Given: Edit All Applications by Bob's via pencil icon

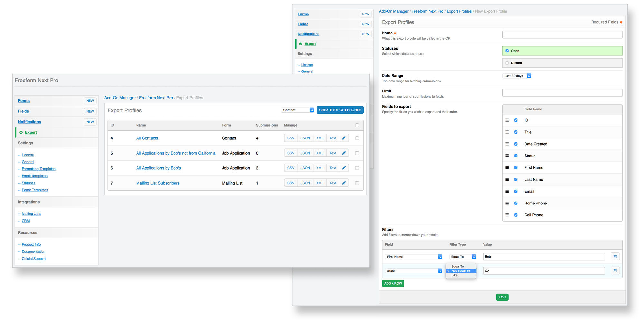Looking at the screenshot, I should point(344,168).
